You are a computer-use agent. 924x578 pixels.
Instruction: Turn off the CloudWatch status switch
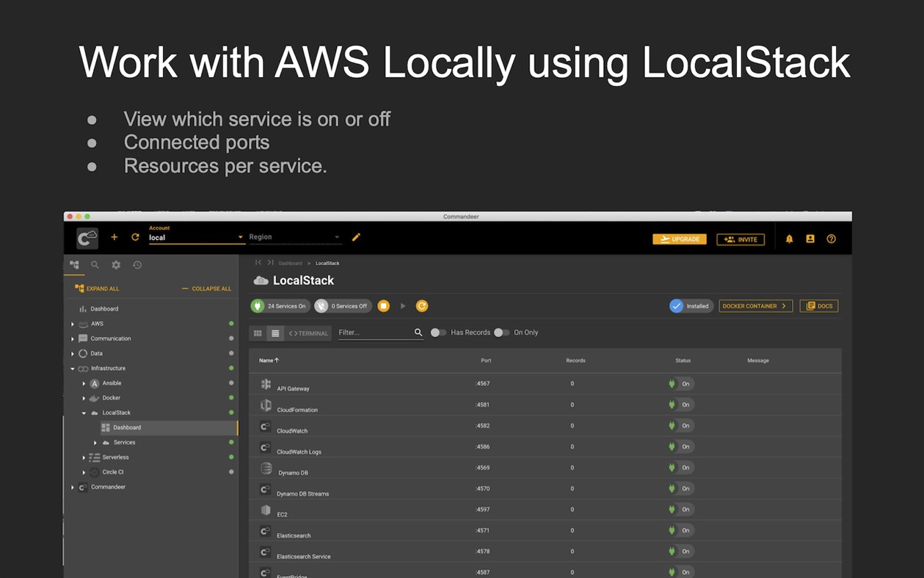coord(681,425)
